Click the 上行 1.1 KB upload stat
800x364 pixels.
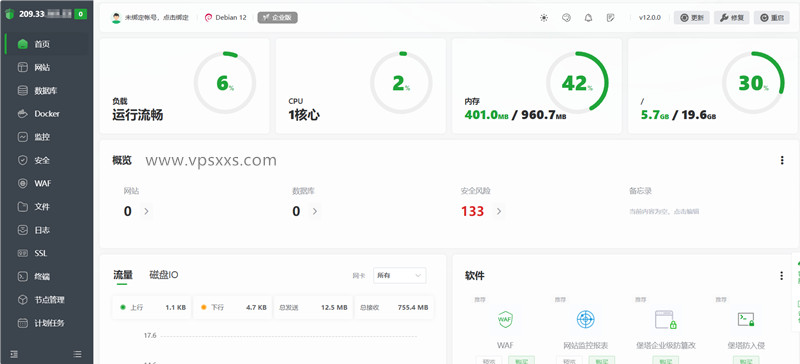(x=152, y=307)
